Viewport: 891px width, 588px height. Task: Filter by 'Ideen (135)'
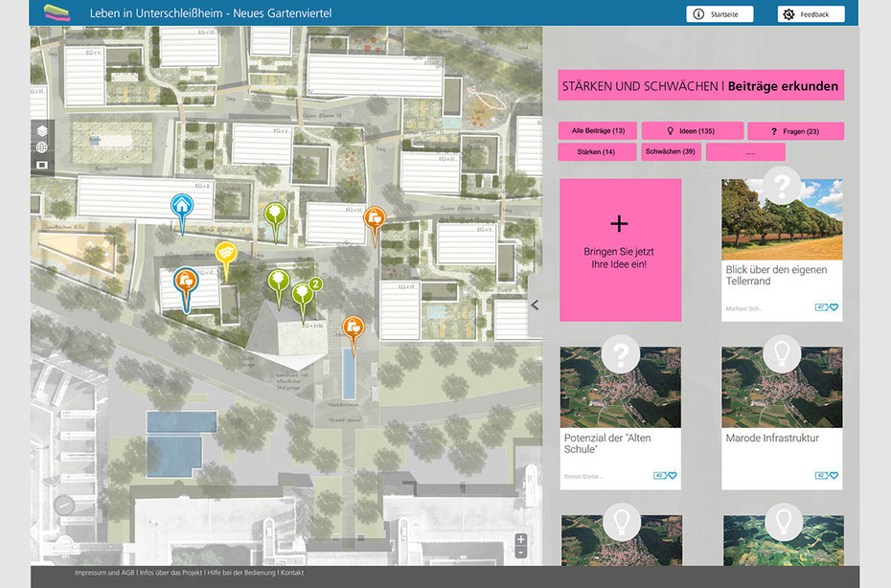[x=692, y=131]
